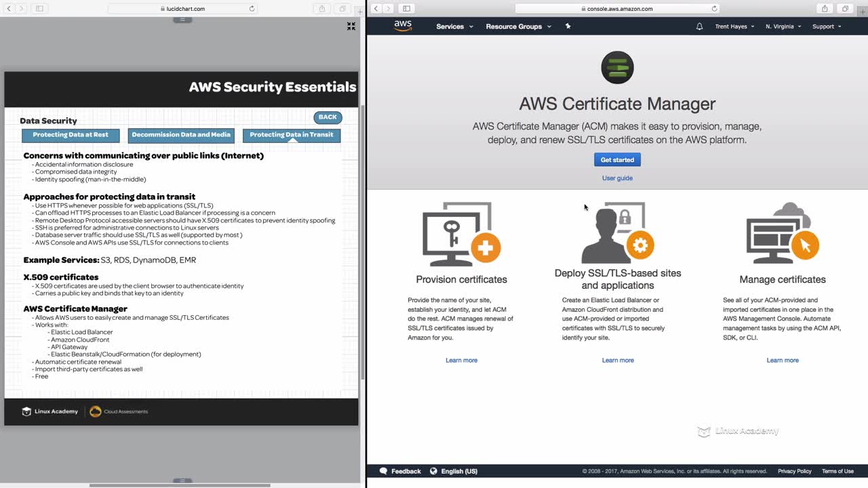
Task: Go back in the Lucidchart Safari window
Action: [x=9, y=9]
